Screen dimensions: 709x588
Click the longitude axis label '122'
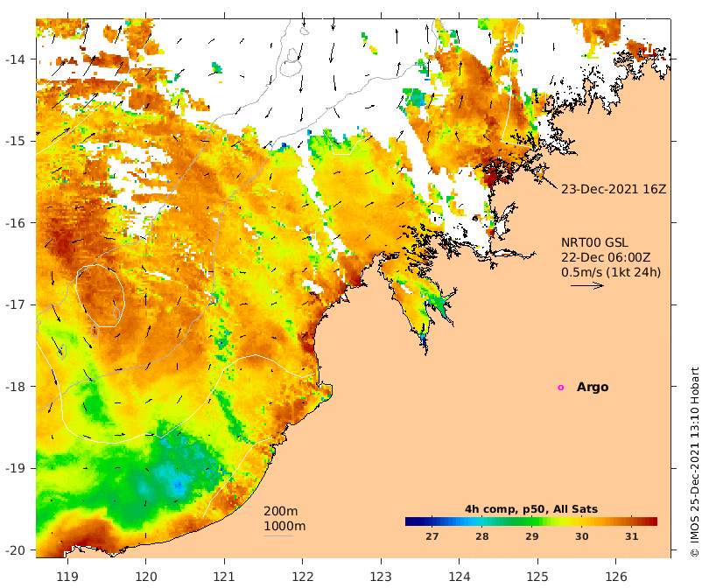[x=303, y=577]
